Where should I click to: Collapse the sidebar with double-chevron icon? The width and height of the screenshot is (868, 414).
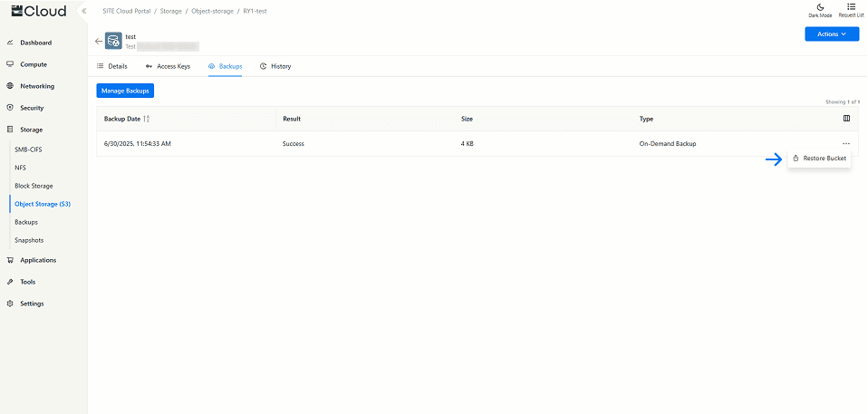(83, 11)
